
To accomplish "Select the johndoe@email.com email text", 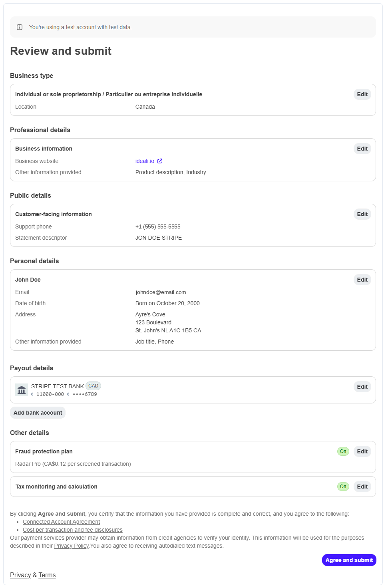I will (x=161, y=292).
